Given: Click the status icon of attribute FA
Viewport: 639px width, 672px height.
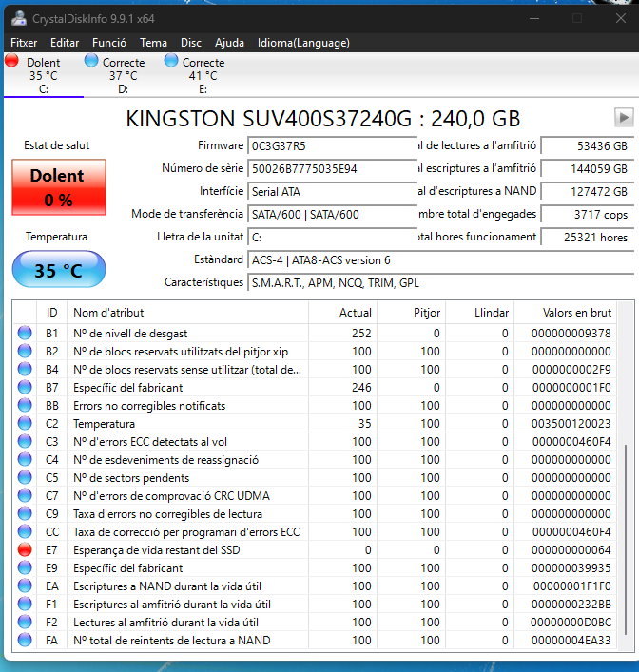Looking at the screenshot, I should (25, 640).
